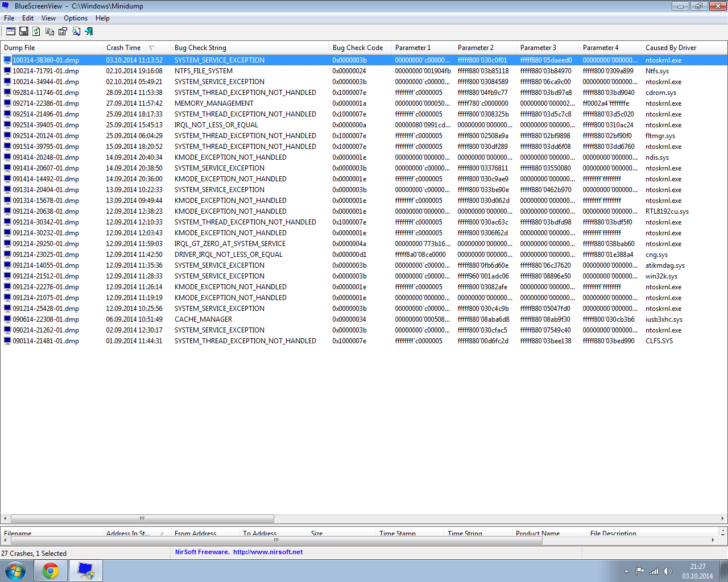Click bug check code 0x0000004a
This screenshot has width=728, height=582.
tap(349, 244)
